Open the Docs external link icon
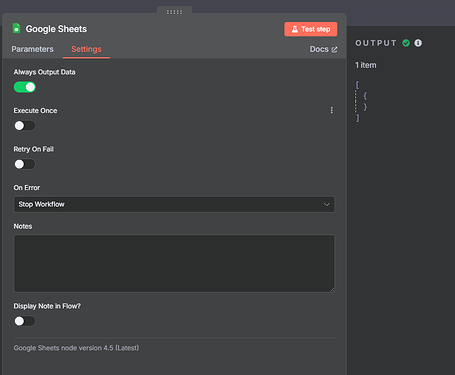This screenshot has width=455, height=375. point(334,50)
